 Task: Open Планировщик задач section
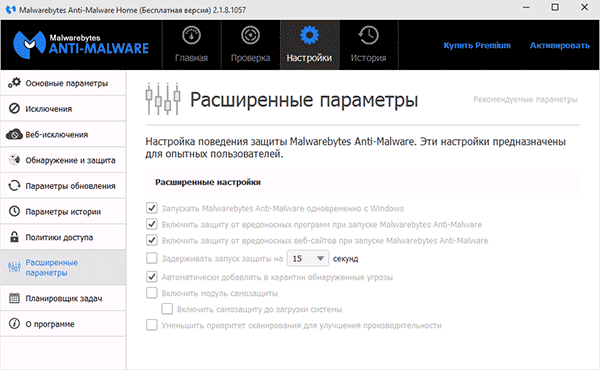click(63, 298)
